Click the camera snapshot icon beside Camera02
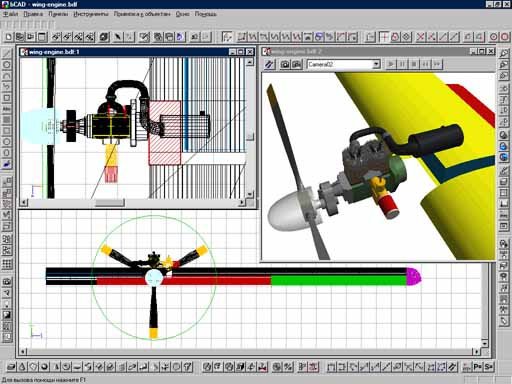512x384 pixels. click(x=285, y=64)
